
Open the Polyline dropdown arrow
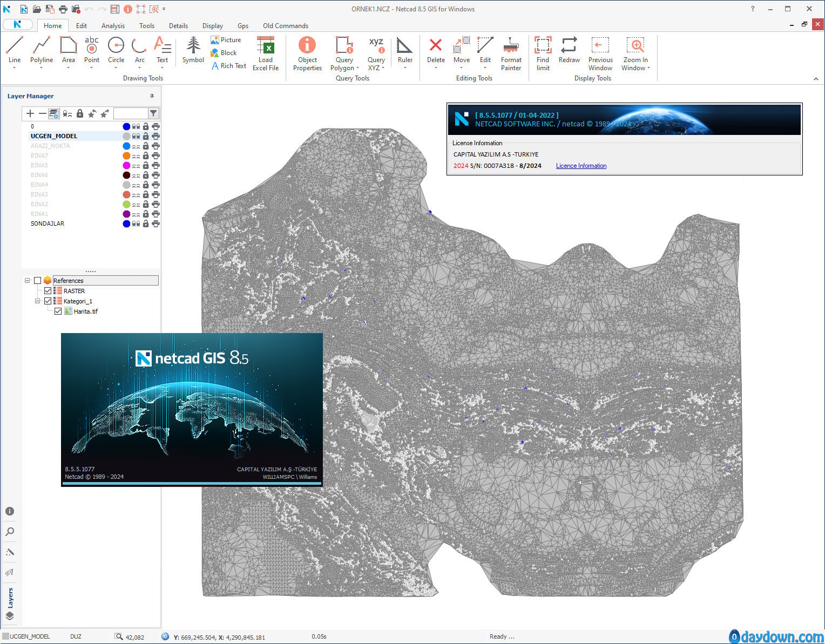tap(42, 68)
